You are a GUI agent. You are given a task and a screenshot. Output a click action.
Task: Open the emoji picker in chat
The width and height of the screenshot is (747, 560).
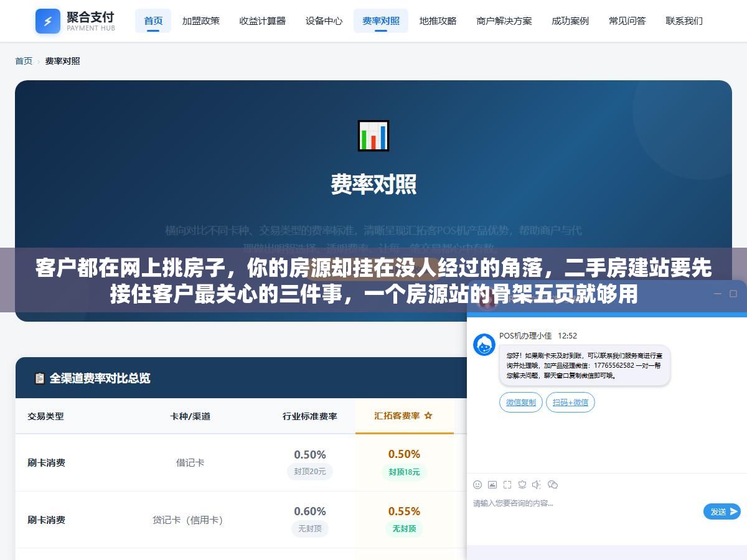pos(477,485)
